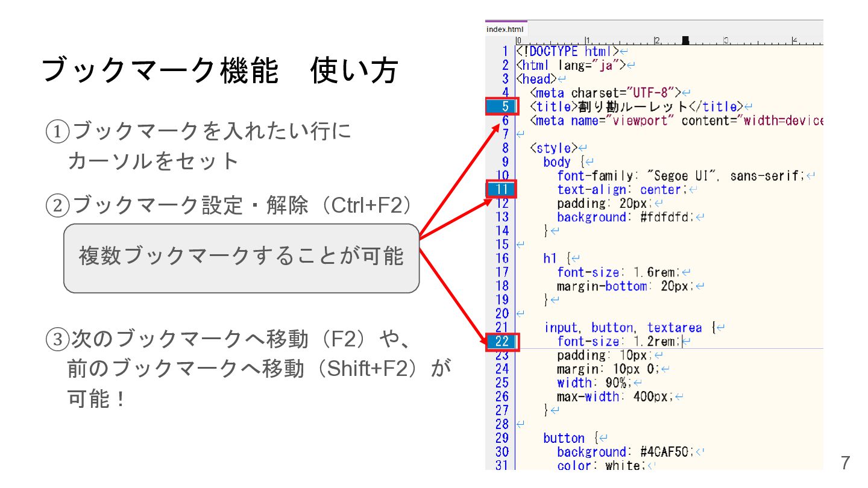The width and height of the screenshot is (868, 488).
Task: Click the html lang="ja" line
Action: [576, 66]
